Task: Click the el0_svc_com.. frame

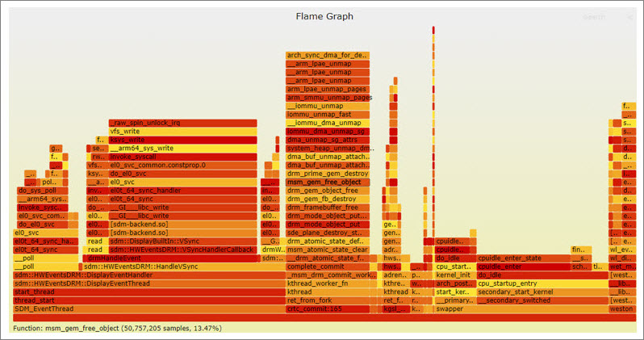Action: pos(43,216)
